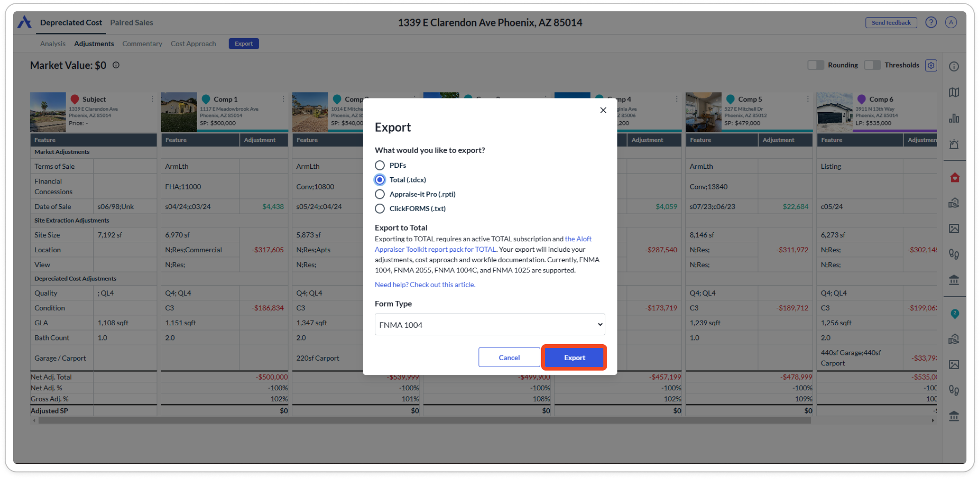Viewport: 980px width, 479px height.
Task: Click Comp 1 Date of Sale adjustment $4,438
Action: pyautogui.click(x=273, y=206)
